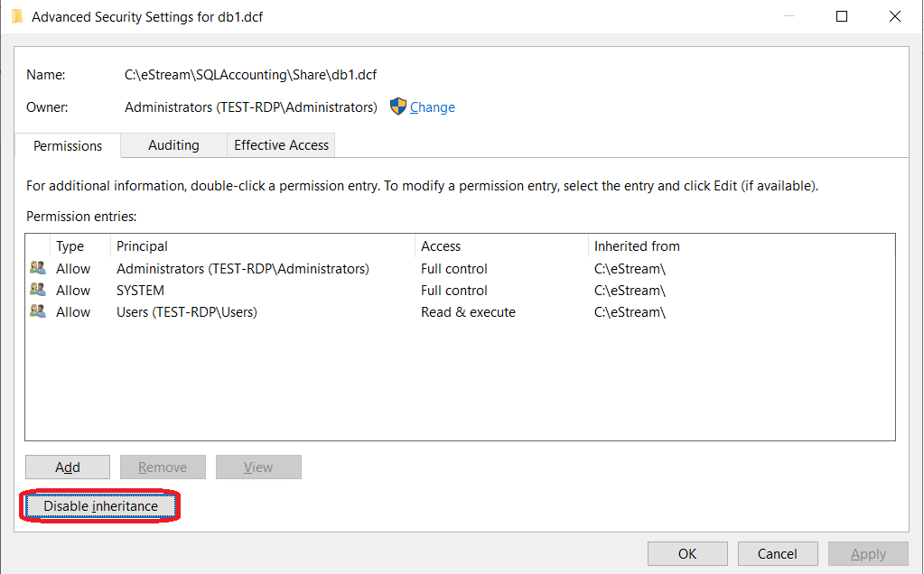
Task: Cancel the security settings dialog
Action: [x=777, y=554]
